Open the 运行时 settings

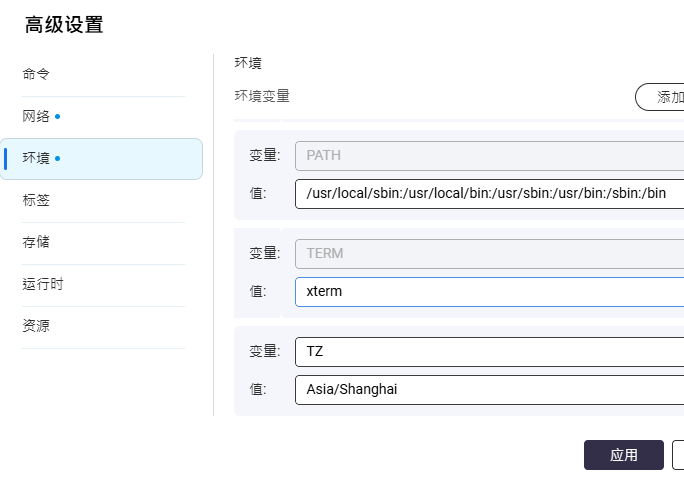coord(103,285)
